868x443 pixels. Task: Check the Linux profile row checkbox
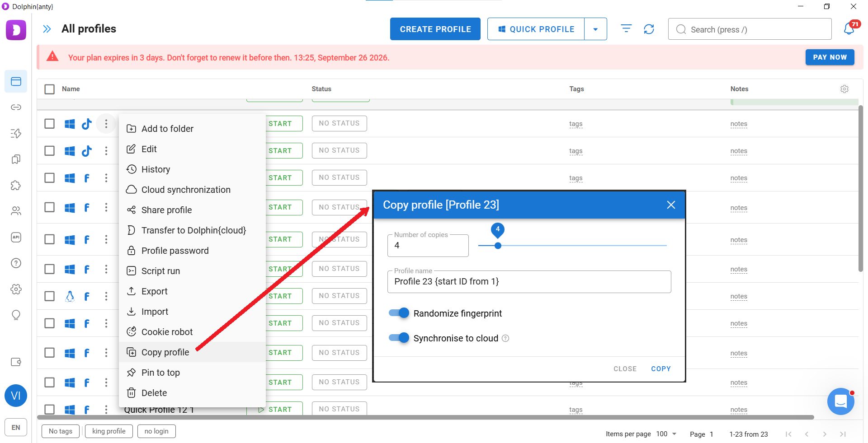pyautogui.click(x=50, y=296)
